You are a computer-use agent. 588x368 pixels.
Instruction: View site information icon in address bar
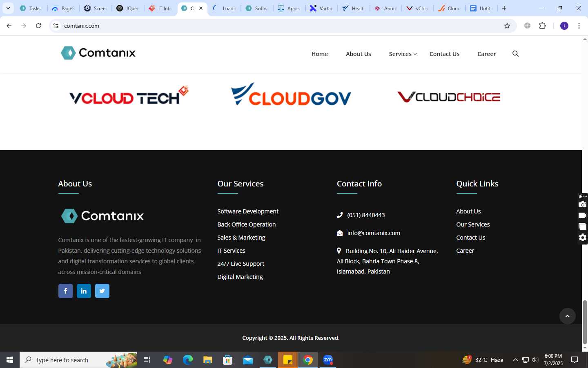(x=56, y=26)
